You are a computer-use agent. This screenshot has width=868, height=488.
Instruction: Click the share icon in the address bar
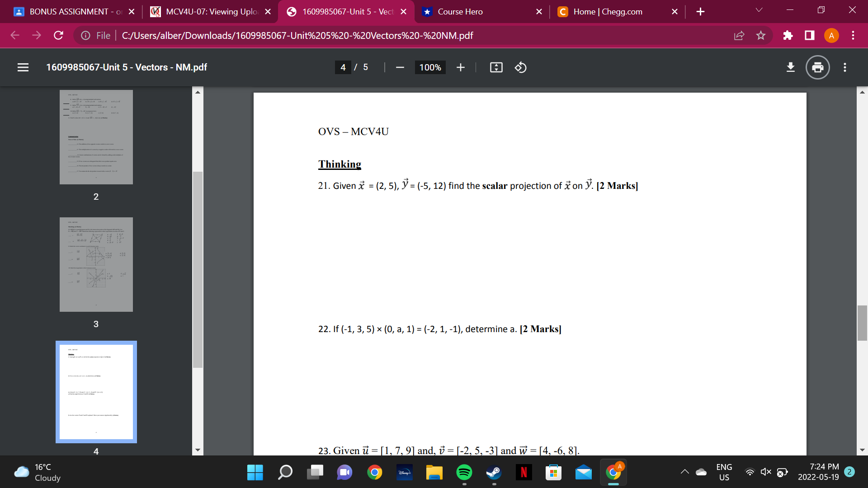pos(739,35)
